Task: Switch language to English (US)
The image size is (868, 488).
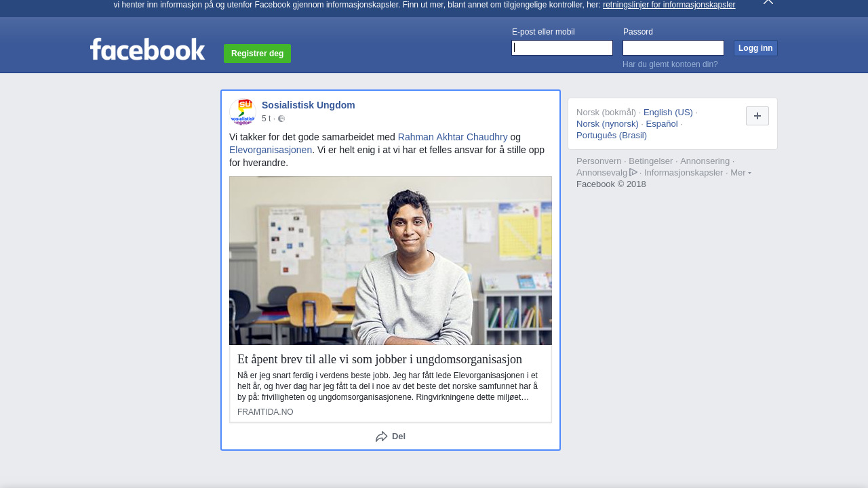Action: [x=668, y=112]
